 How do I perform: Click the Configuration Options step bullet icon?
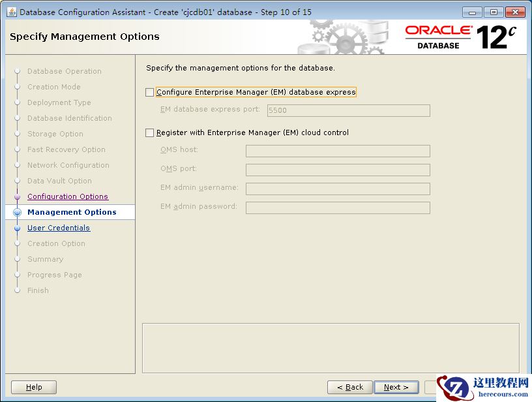click(x=18, y=197)
